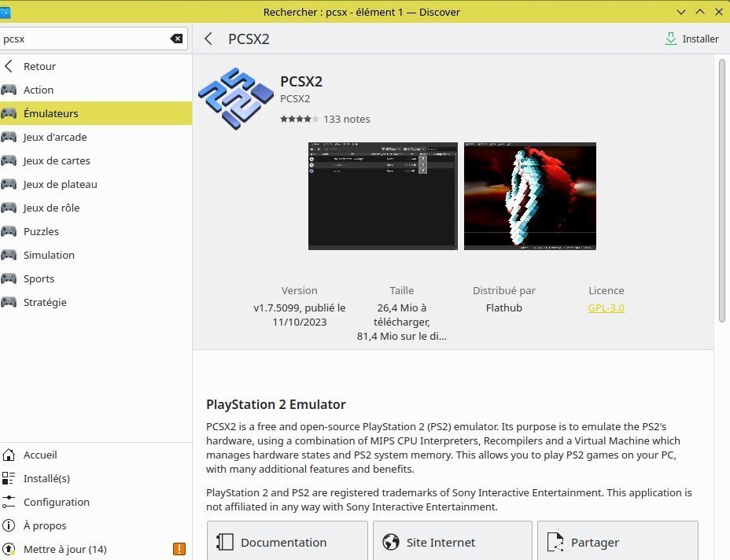Click the green download icon

click(671, 39)
